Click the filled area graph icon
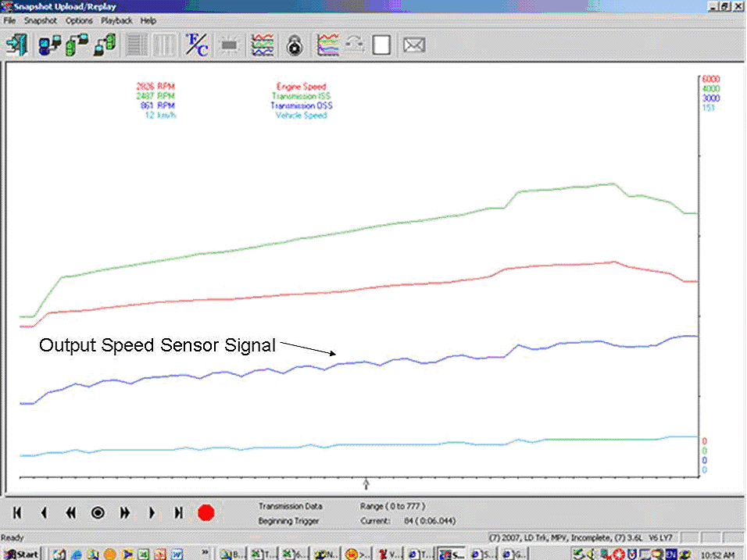The width and height of the screenshot is (747, 560). tap(327, 45)
